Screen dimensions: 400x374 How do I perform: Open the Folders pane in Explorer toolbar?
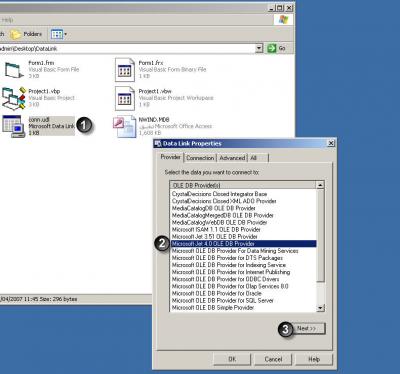point(26,34)
